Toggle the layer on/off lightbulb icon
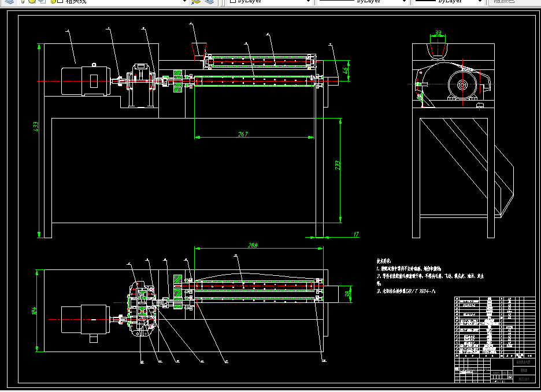This screenshot has width=541, height=392. tap(23, 1)
